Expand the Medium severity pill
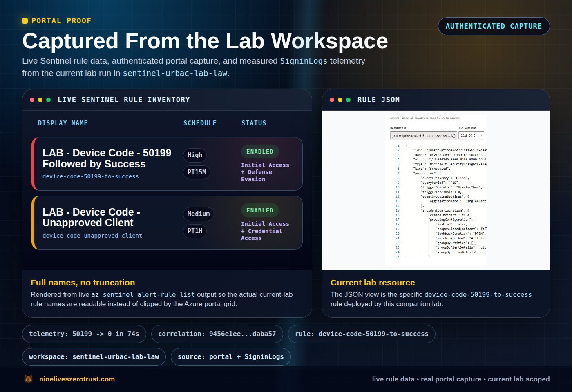Image resolution: width=572 pixels, height=392 pixels. [198, 214]
